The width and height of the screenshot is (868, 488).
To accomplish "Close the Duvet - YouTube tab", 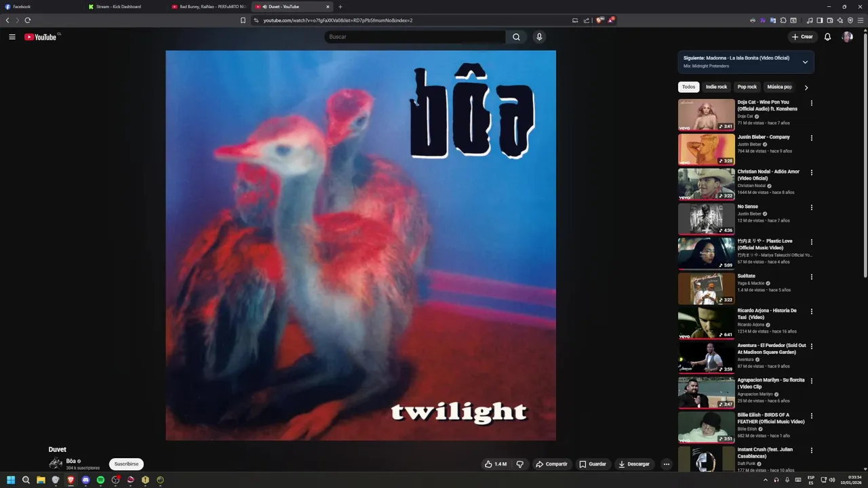I will (328, 7).
